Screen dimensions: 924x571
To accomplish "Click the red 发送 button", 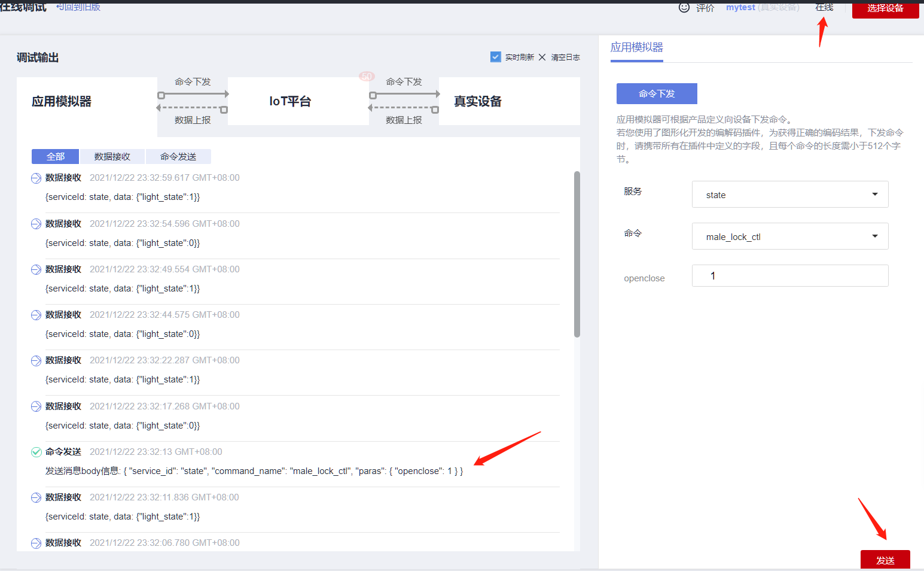I will click(885, 560).
